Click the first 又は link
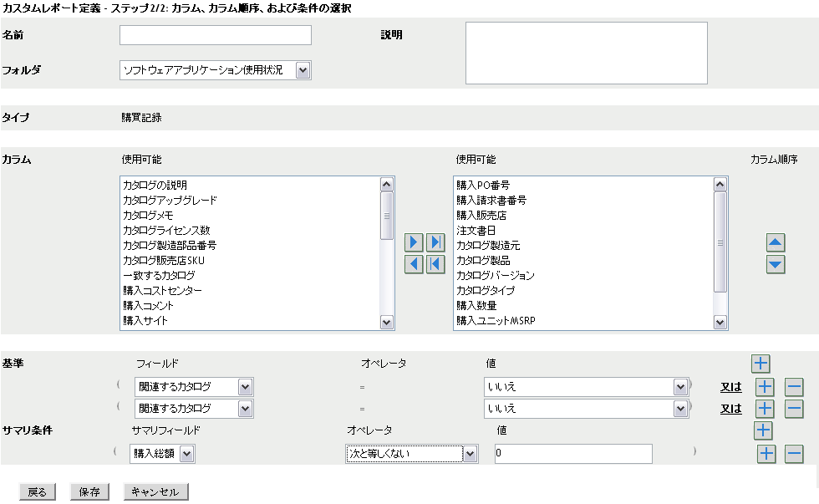The width and height of the screenshot is (819, 504). 731,386
